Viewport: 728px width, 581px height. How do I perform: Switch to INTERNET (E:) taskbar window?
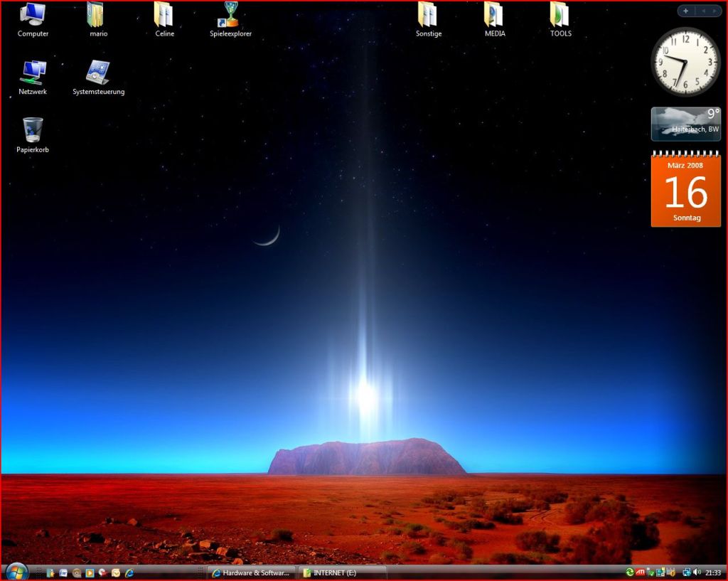341,572
